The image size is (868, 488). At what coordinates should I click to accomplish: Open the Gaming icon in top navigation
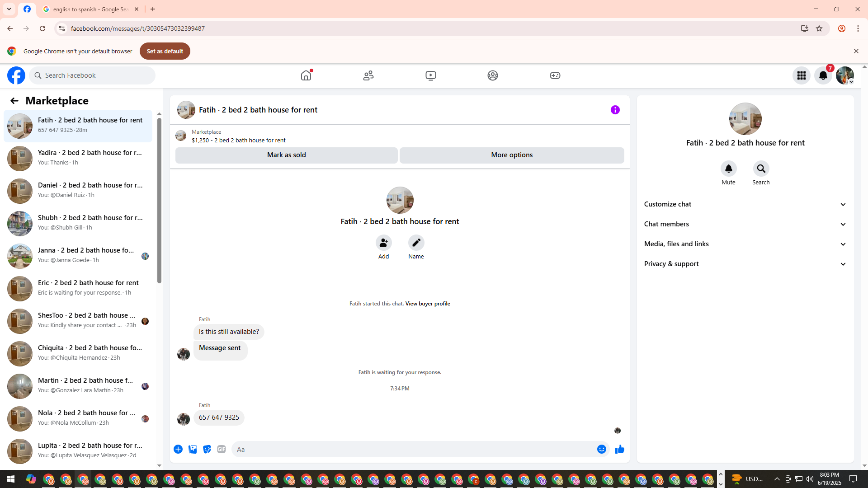click(555, 75)
